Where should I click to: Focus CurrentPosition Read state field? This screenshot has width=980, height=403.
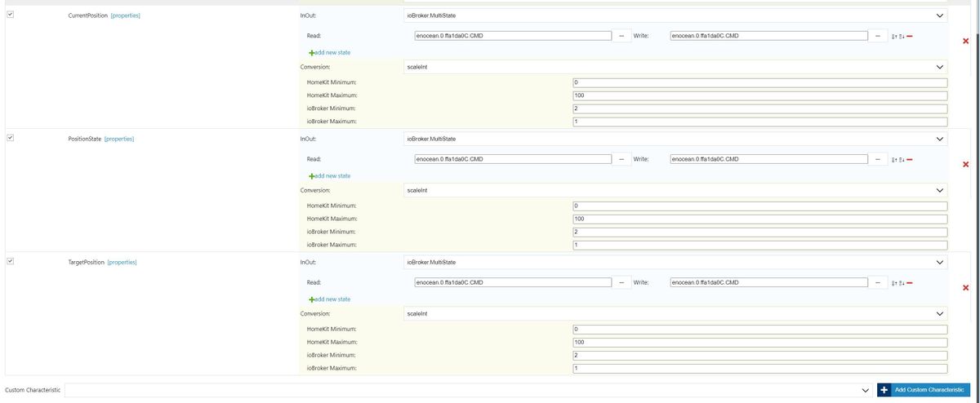coord(514,35)
